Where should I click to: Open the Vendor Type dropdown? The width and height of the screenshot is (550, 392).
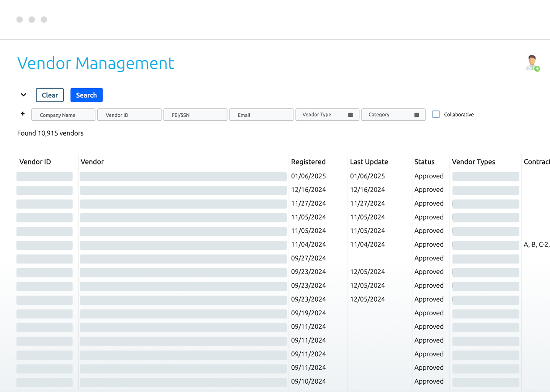click(x=327, y=115)
